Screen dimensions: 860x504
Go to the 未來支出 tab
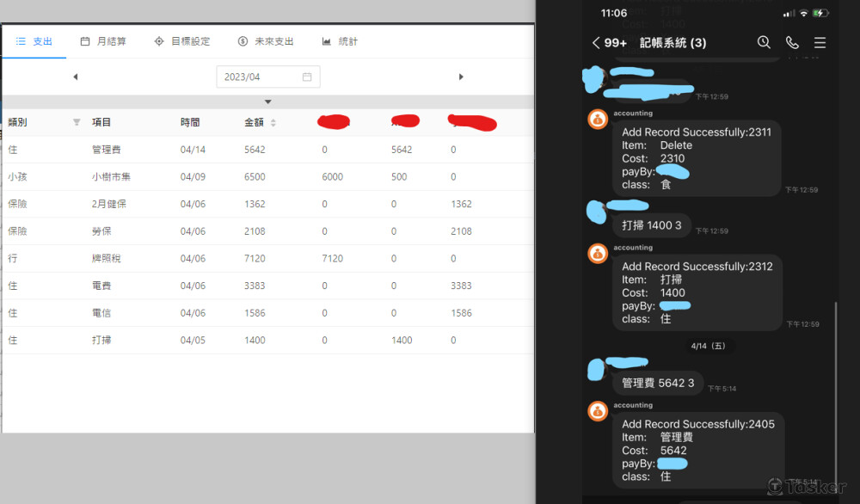(266, 41)
